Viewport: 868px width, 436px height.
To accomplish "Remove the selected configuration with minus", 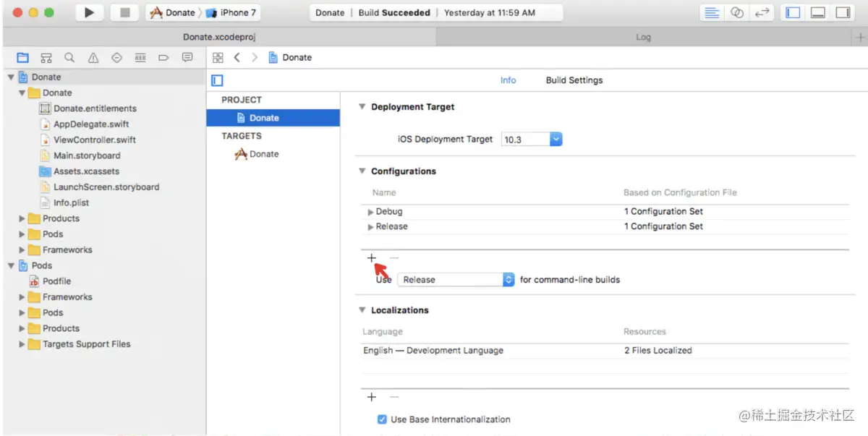I will [394, 258].
